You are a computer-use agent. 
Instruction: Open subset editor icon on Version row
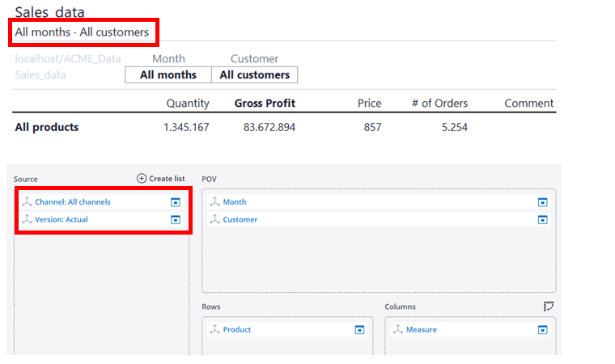175,220
